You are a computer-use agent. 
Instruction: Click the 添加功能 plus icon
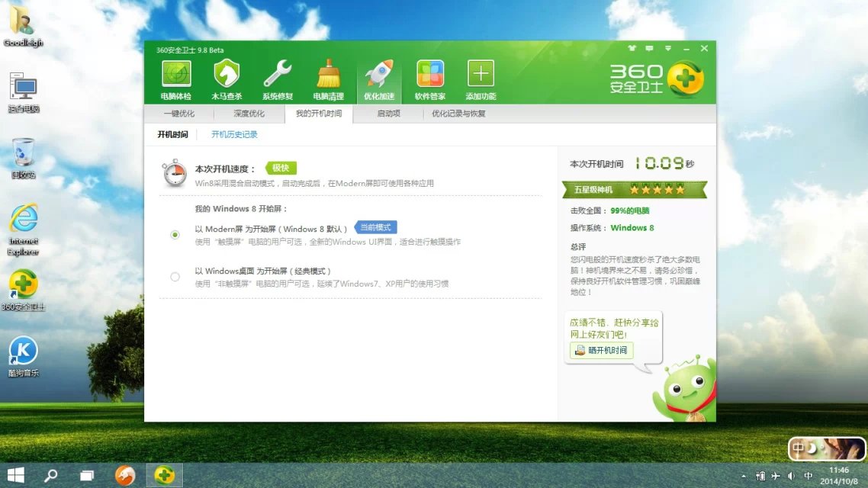(481, 80)
